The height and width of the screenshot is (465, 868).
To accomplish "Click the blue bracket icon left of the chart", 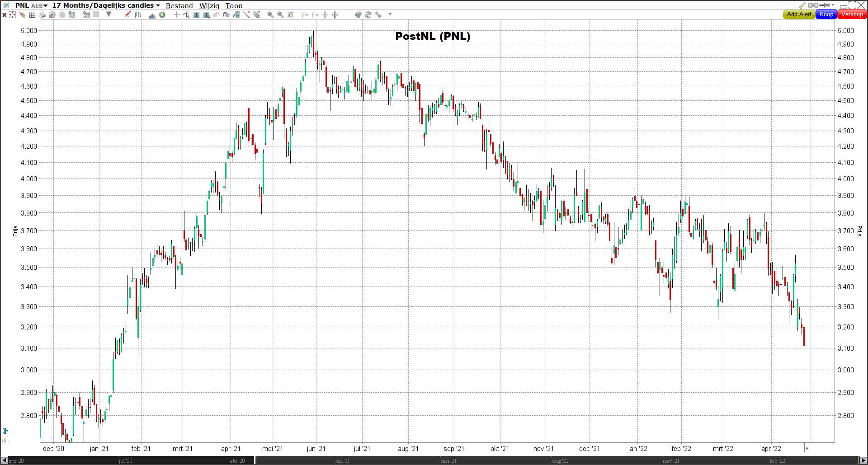I will (x=5, y=431).
